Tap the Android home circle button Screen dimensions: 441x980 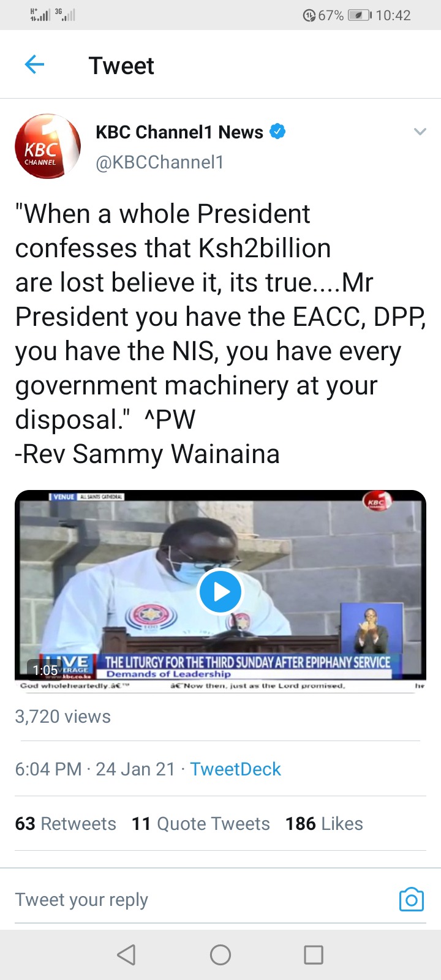pyautogui.click(x=221, y=954)
